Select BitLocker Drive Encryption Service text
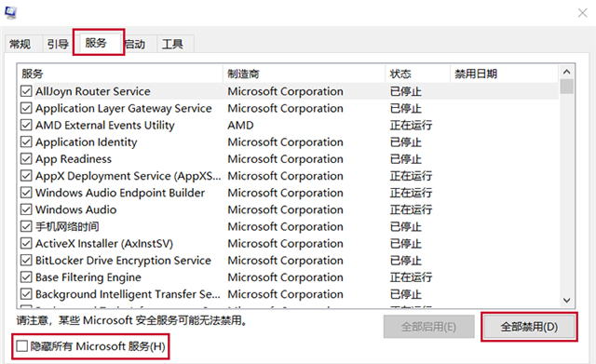Viewport: 596px width, 364px height. point(123,261)
